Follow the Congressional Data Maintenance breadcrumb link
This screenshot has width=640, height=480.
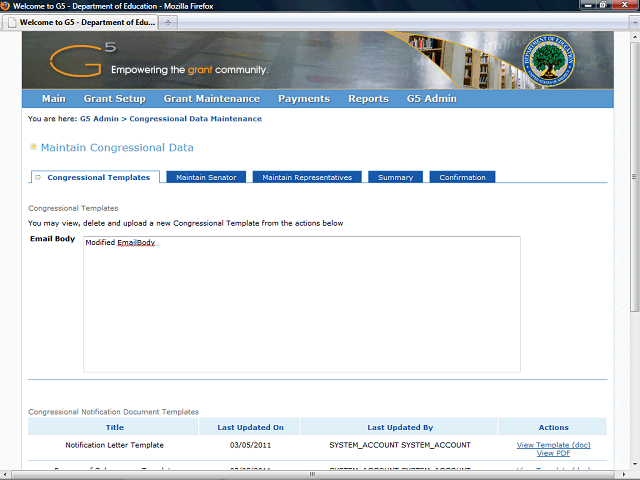coord(196,119)
